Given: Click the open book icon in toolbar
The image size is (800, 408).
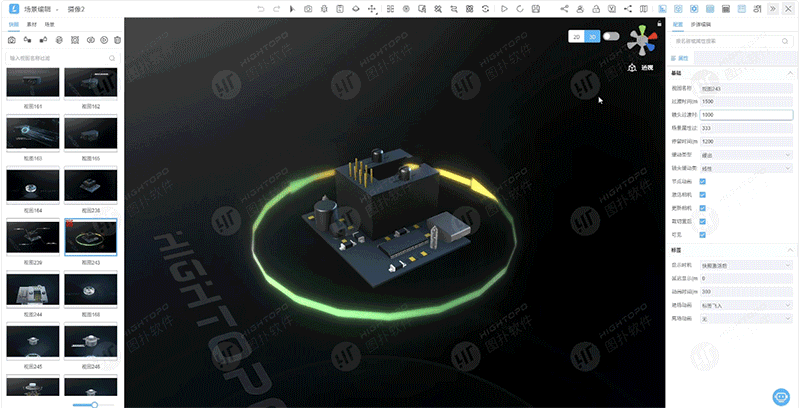Looking at the screenshot, I should (644, 9).
